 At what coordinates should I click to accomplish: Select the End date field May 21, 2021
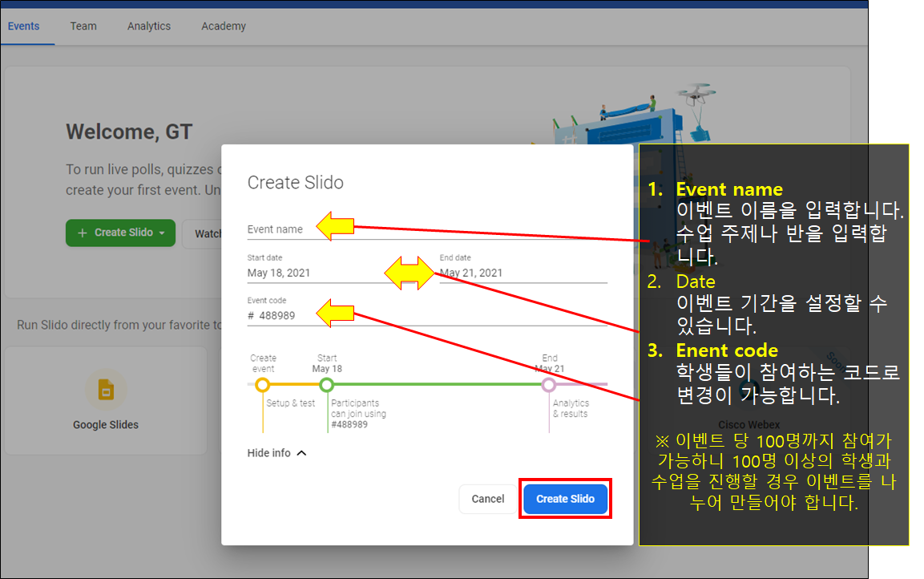pos(523,273)
